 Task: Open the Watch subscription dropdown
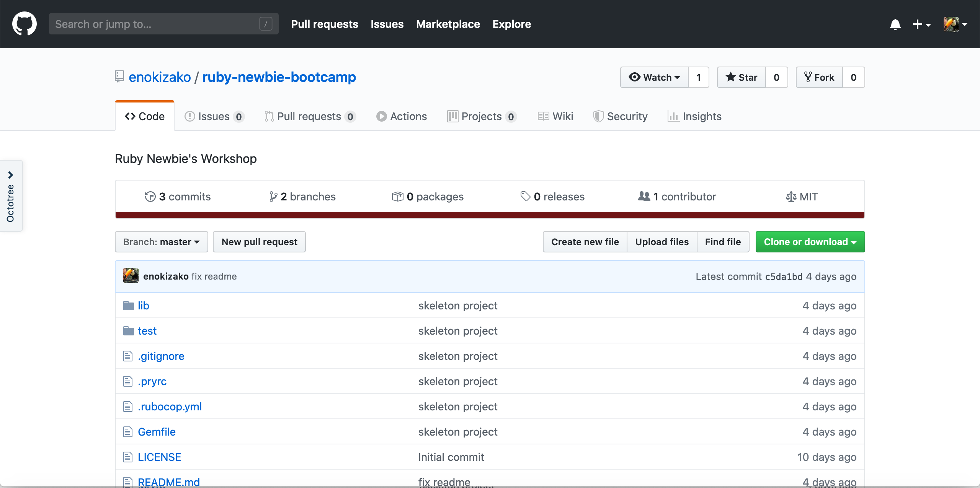point(654,77)
